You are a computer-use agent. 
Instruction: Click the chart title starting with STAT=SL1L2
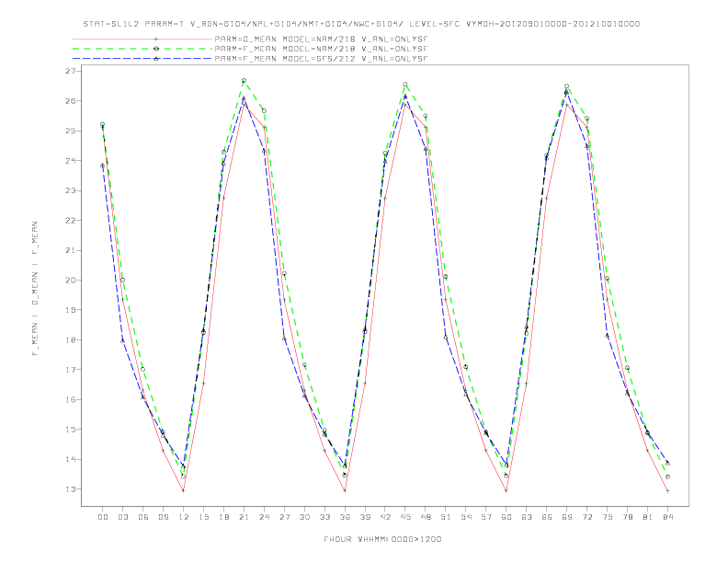point(361,24)
